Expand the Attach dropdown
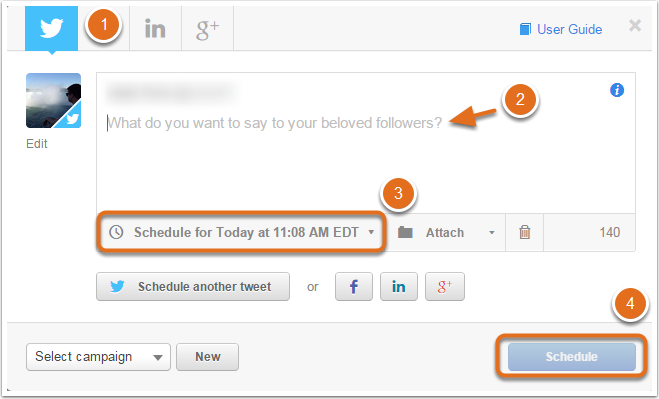 [446, 233]
